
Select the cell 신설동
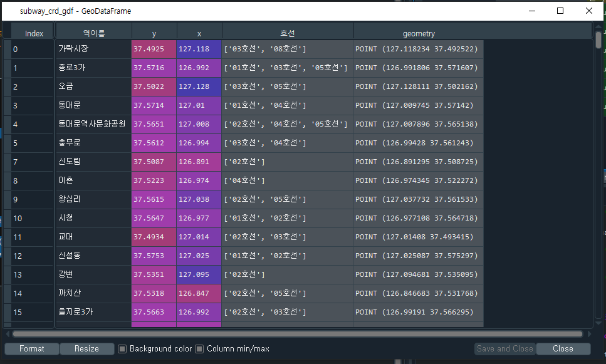pos(93,256)
